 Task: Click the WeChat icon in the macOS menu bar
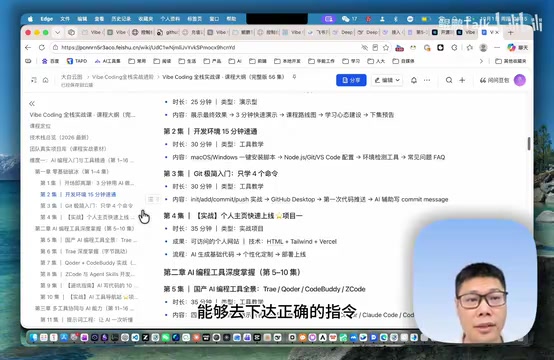coord(346,19)
